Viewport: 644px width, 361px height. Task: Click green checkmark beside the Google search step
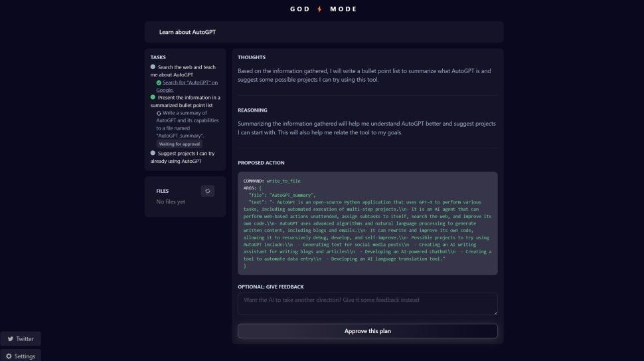159,82
